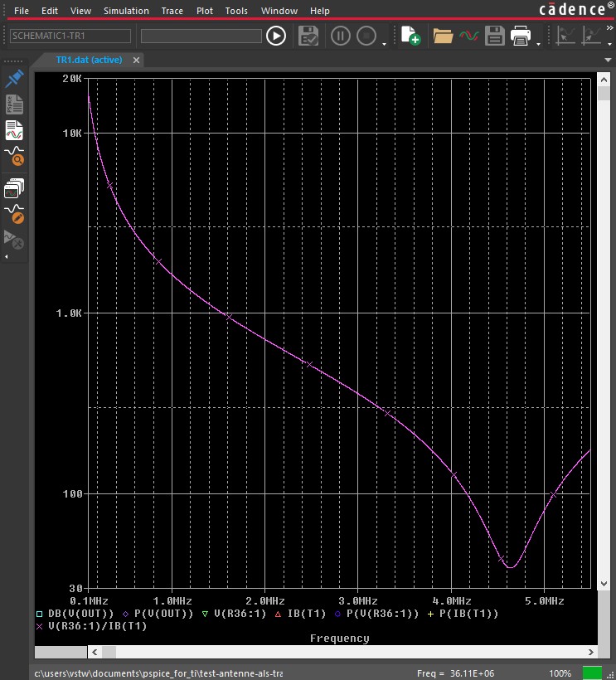Open the View menu

80,11
